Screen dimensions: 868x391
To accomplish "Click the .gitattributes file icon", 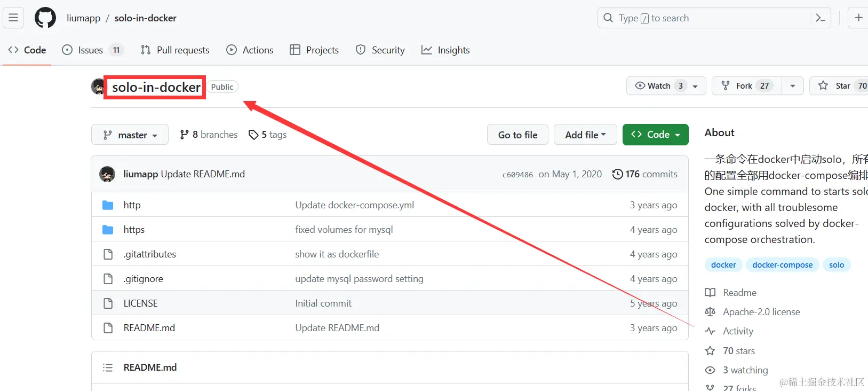I will pyautogui.click(x=108, y=254).
